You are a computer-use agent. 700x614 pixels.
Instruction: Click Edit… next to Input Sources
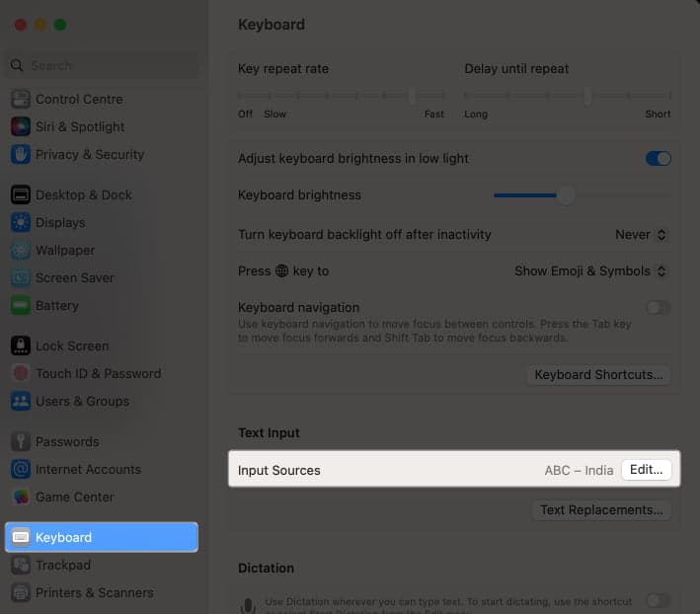tap(647, 470)
